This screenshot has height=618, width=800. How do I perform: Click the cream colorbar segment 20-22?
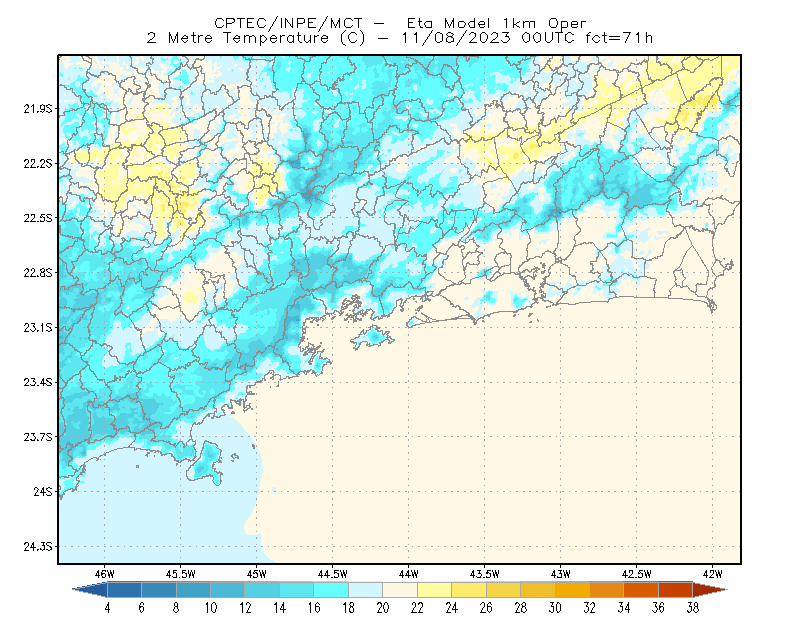tap(401, 589)
